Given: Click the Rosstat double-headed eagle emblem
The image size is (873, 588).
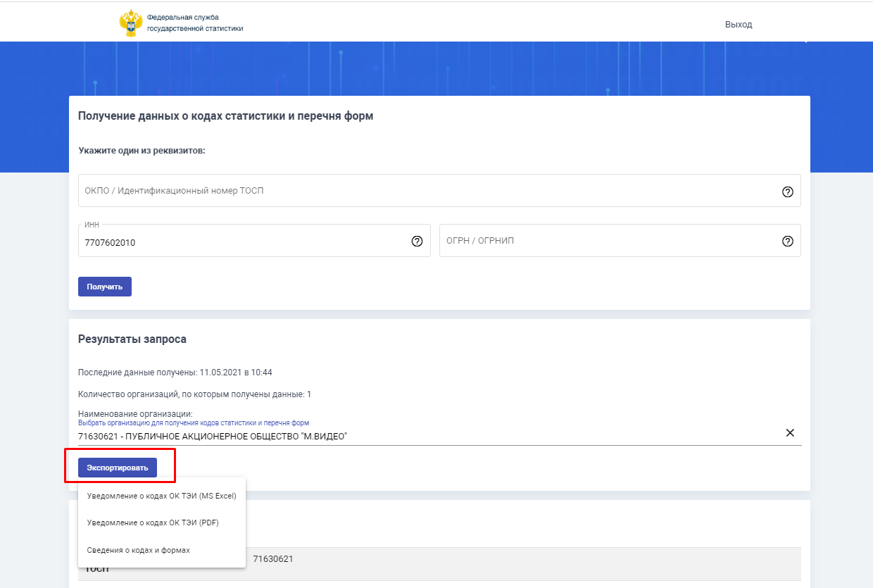Looking at the screenshot, I should 130,23.
